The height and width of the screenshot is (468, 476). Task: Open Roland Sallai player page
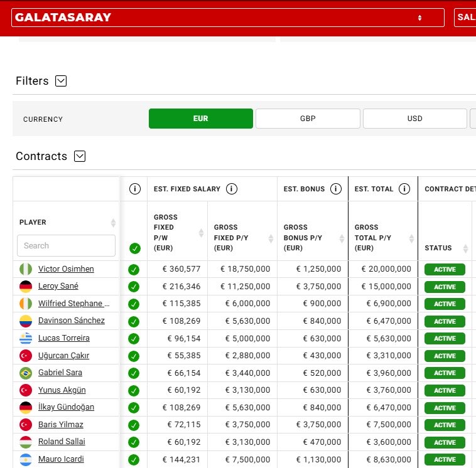click(62, 442)
